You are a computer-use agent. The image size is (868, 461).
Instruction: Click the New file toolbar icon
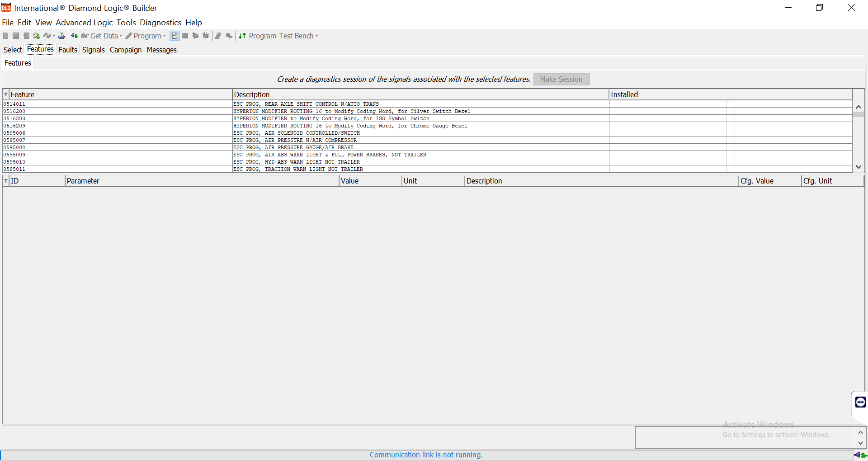pos(5,36)
